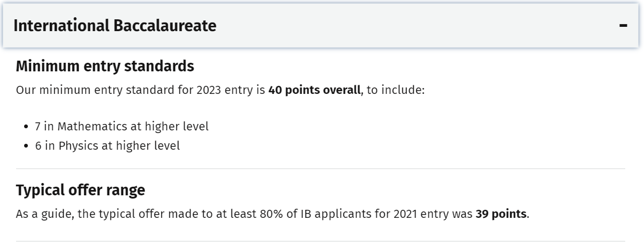Click the "6 in Physics at higher level" item
This screenshot has width=644, height=242.
pyautogui.click(x=107, y=145)
